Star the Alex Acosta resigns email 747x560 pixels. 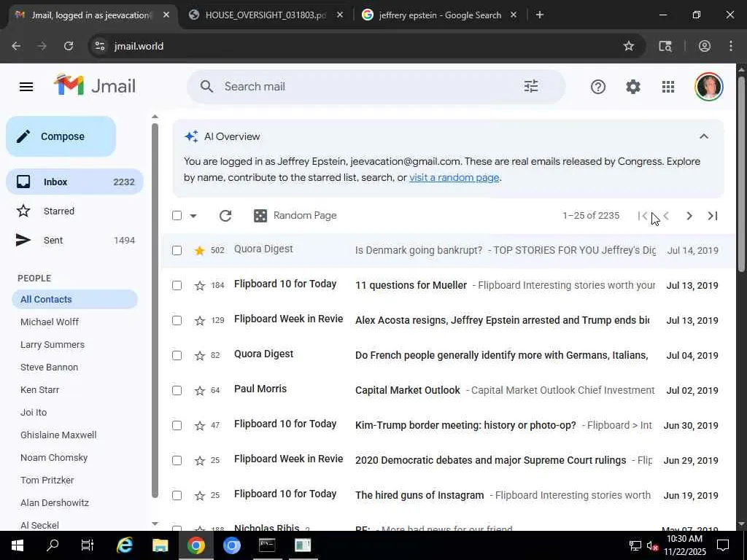pos(200,321)
